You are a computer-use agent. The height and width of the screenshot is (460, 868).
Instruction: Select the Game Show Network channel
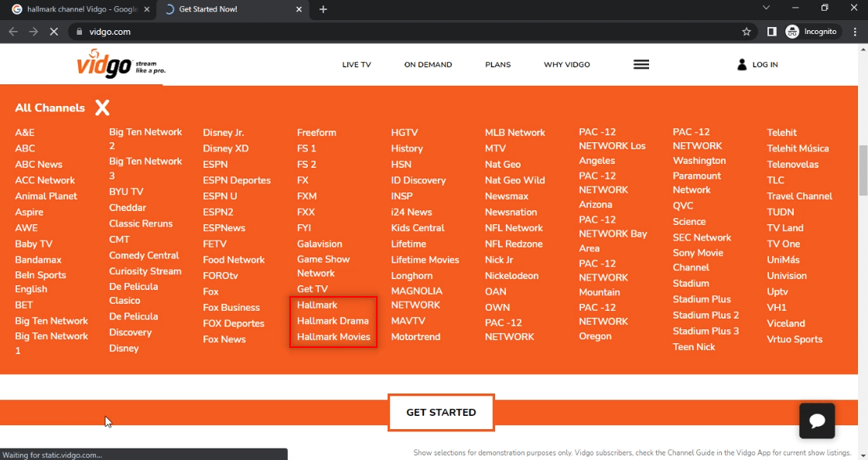(323, 267)
